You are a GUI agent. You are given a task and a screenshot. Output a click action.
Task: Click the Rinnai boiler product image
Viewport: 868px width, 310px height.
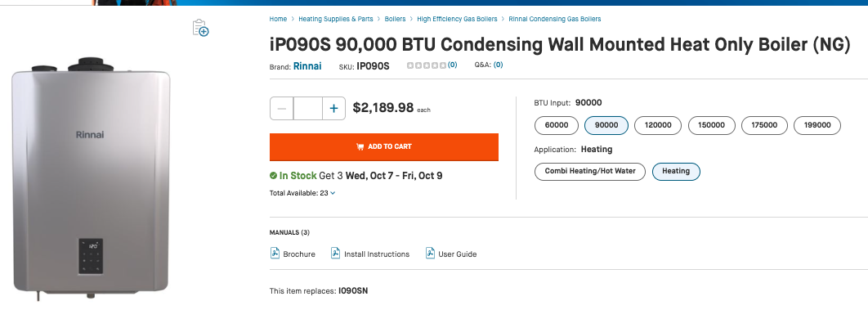[x=90, y=178]
